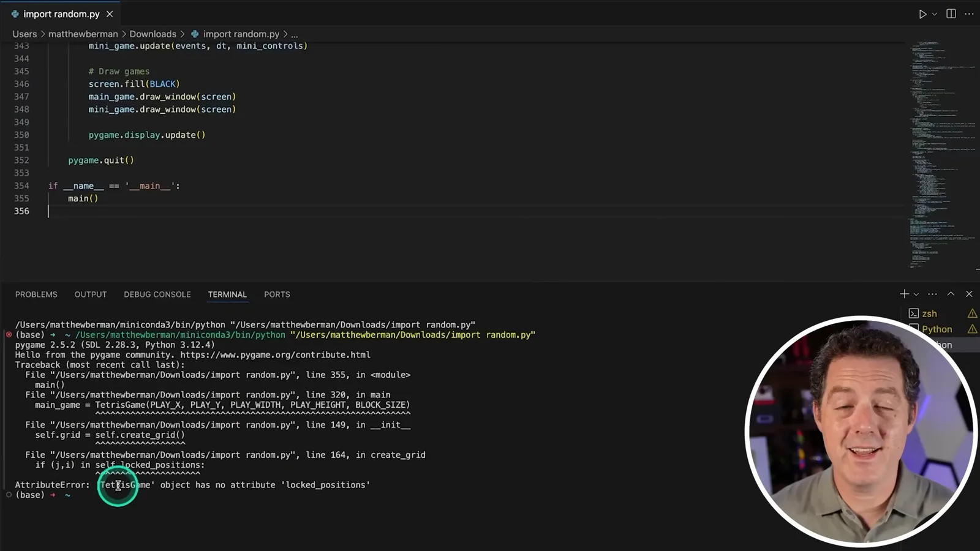Split the editor with layout icon
Viewport: 980px width, 551px height.
951,13
